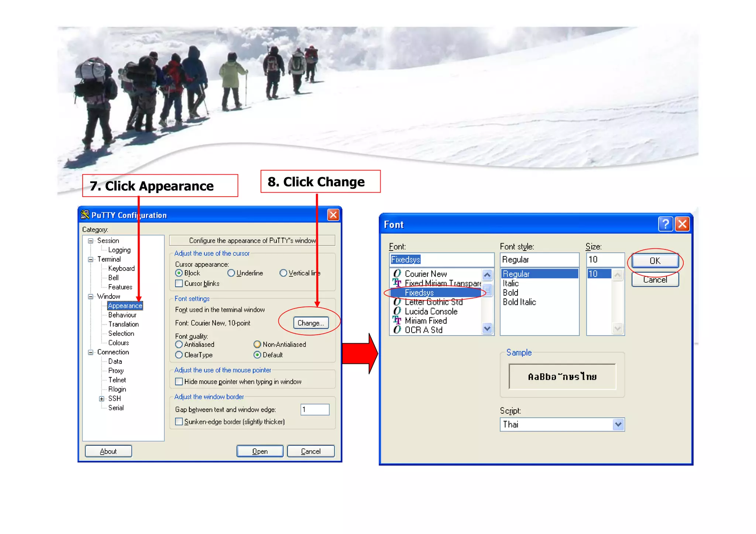Open the Keyboard category
756x534 pixels.
click(x=121, y=268)
